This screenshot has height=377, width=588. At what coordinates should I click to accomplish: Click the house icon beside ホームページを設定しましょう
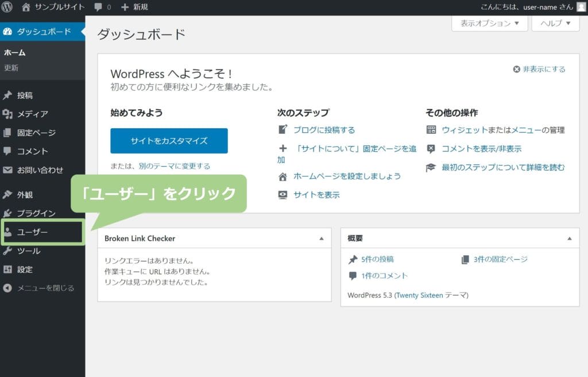[x=283, y=176]
